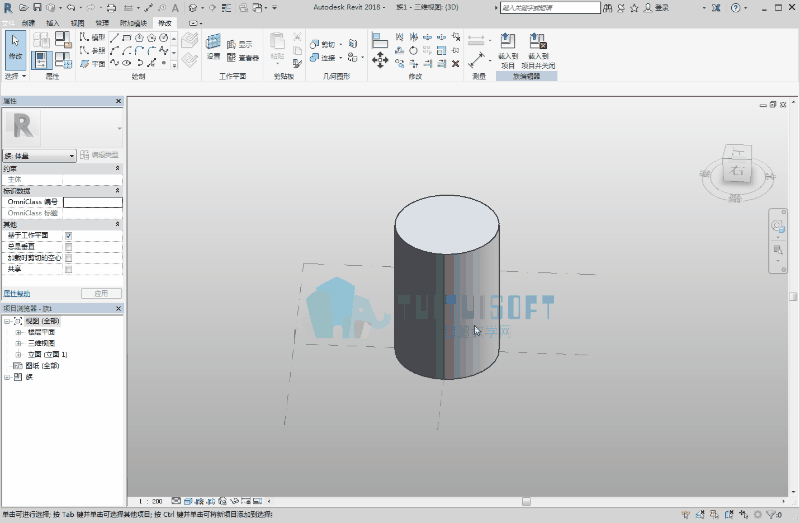
Task: Collapse the Views (all) tree node
Action: coord(7,321)
